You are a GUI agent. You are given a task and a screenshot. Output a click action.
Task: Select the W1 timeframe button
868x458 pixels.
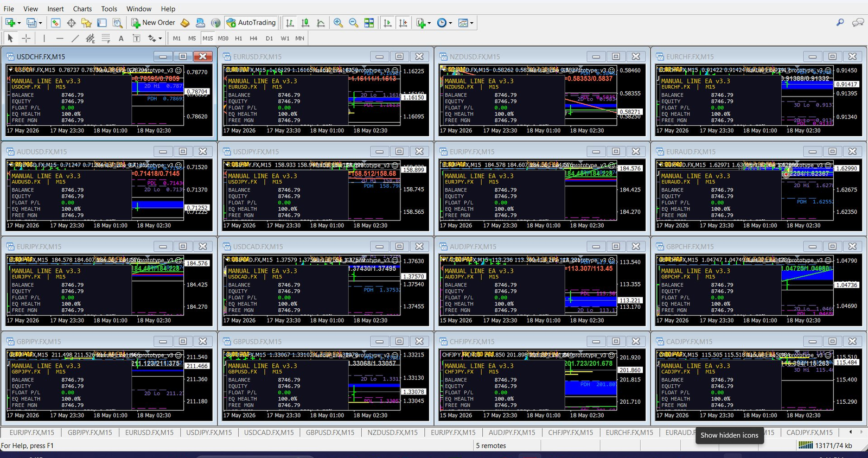click(x=285, y=39)
